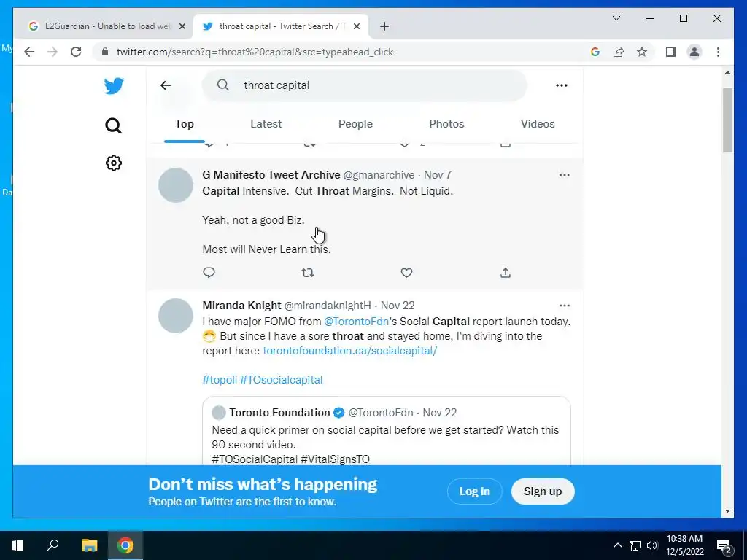This screenshot has width=747, height=560.
Task: Open File Explorer from taskbar
Action: click(x=89, y=545)
